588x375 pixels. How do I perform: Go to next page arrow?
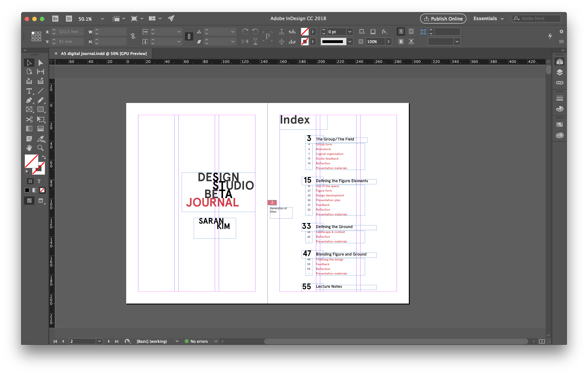(109, 341)
